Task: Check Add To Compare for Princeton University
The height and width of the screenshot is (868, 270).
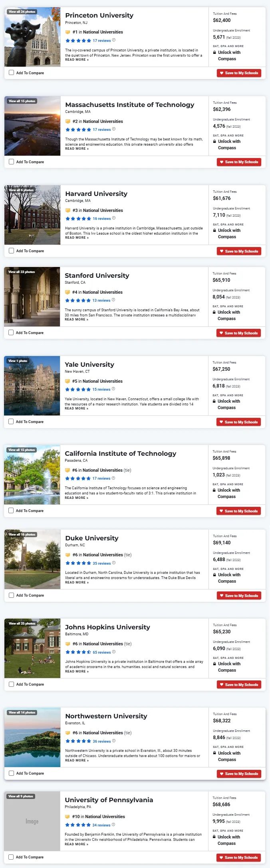Action: [x=11, y=73]
